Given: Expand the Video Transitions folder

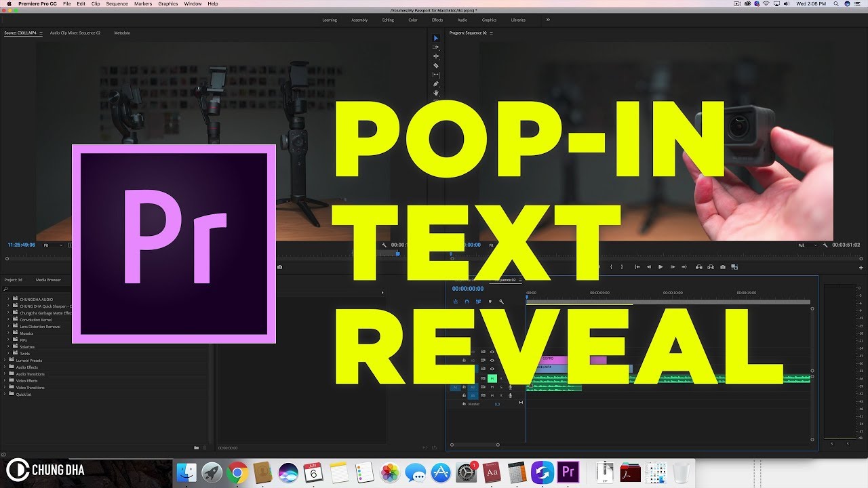Looking at the screenshot, I should 5,387.
